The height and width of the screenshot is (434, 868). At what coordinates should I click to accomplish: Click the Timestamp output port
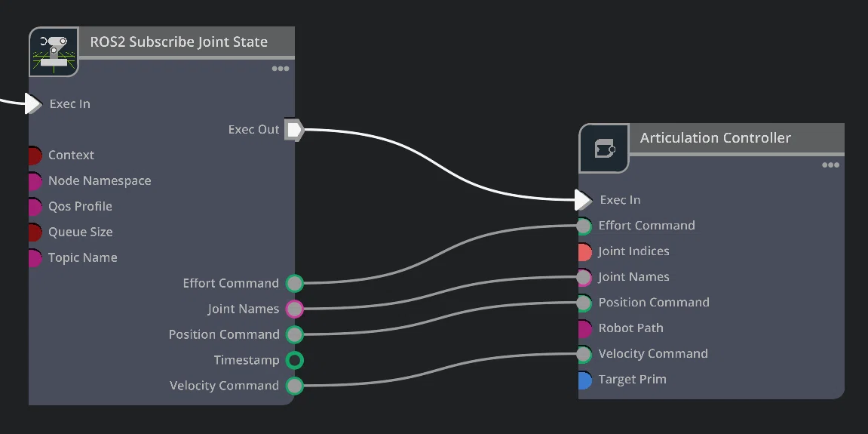pos(295,360)
